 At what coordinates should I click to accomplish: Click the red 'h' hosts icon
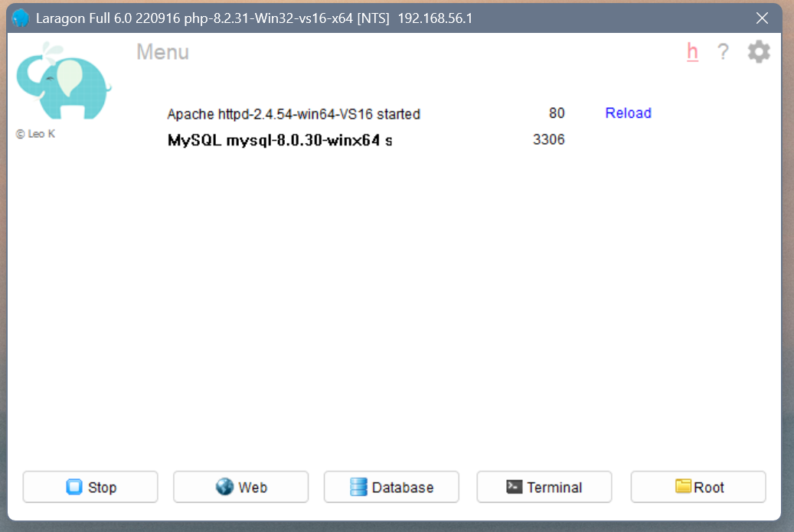(692, 51)
